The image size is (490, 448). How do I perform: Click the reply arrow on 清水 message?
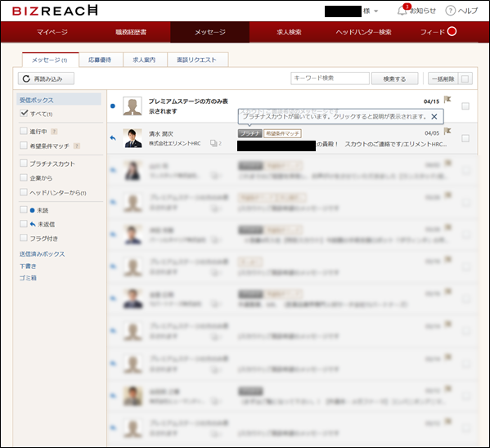113,138
